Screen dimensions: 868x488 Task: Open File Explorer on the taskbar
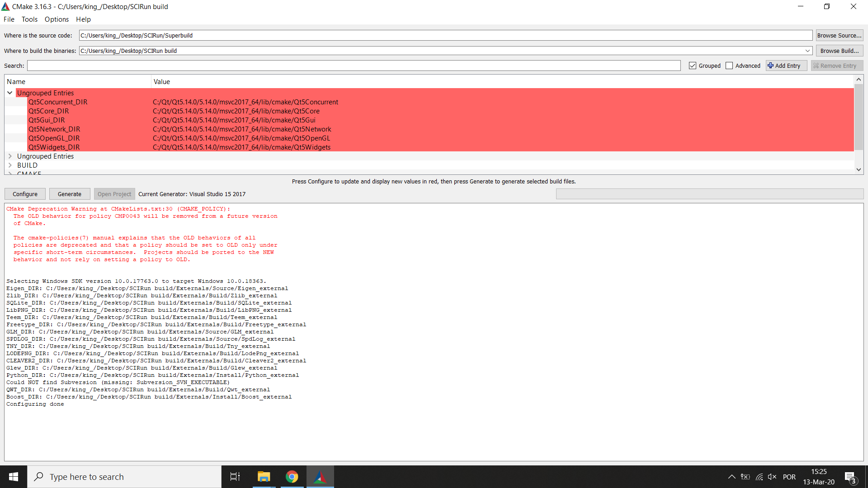pyautogui.click(x=264, y=476)
